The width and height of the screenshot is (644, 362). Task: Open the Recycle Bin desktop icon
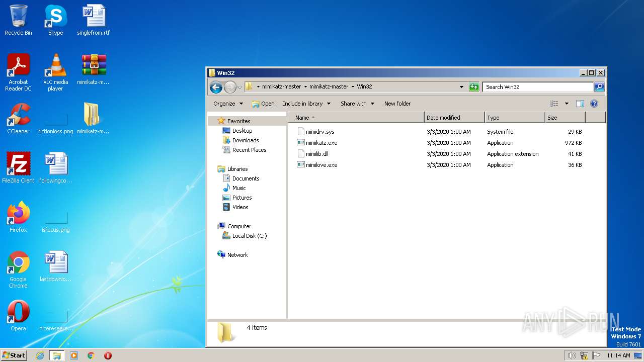[x=18, y=20]
